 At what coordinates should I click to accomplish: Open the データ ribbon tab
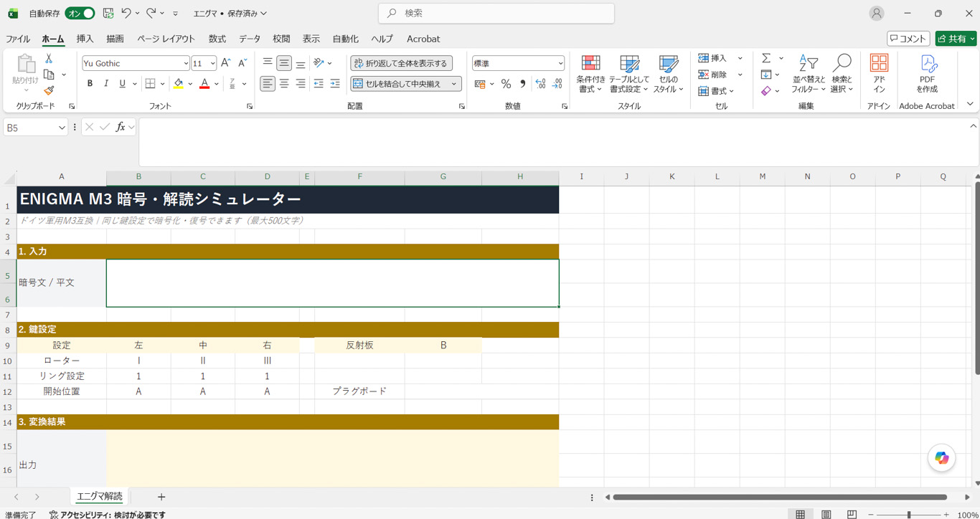tap(250, 39)
